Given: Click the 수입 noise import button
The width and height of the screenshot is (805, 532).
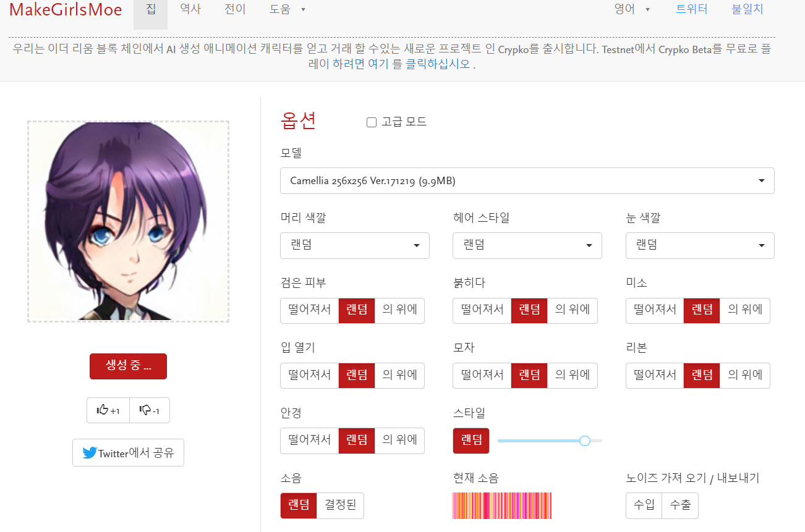Looking at the screenshot, I should 644,505.
